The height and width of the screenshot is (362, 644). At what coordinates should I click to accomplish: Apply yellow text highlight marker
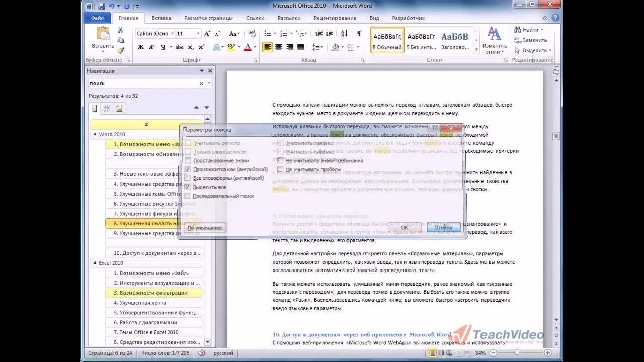pos(231,47)
